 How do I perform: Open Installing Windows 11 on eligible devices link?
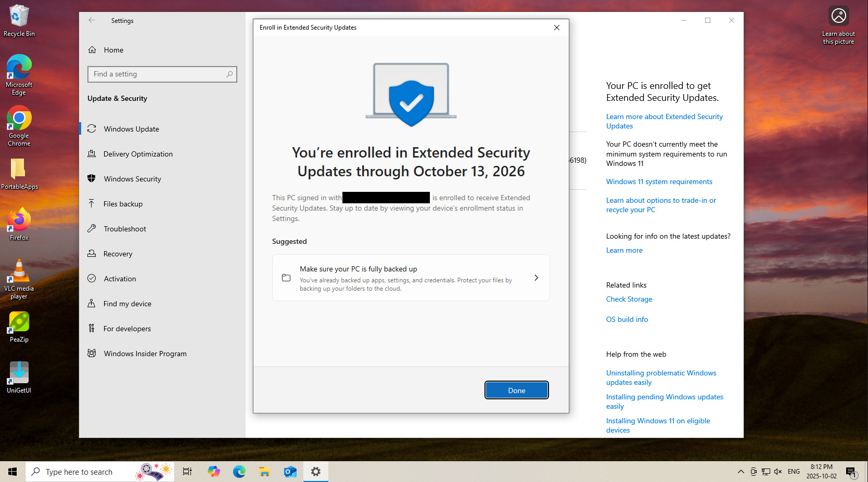point(658,425)
